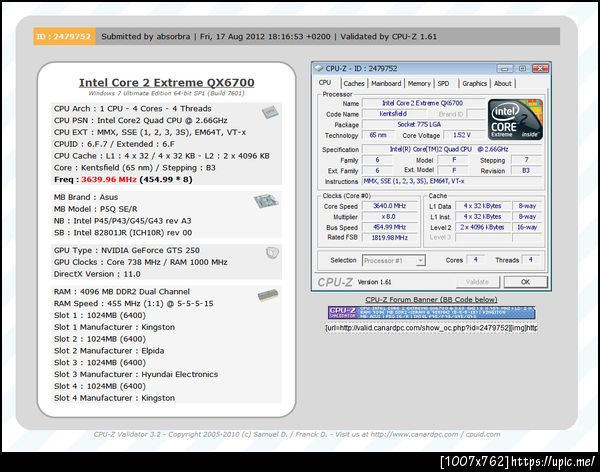Select the BB code URL field
The image size is (600, 472).
tap(431, 328)
